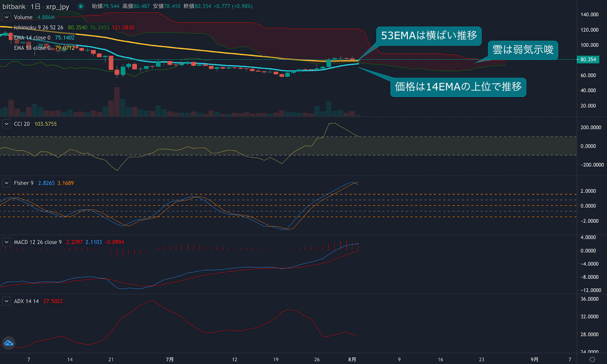This screenshot has height=364, width=607.
Task: Expand the ADX pane chevron
Action: click(x=6, y=301)
